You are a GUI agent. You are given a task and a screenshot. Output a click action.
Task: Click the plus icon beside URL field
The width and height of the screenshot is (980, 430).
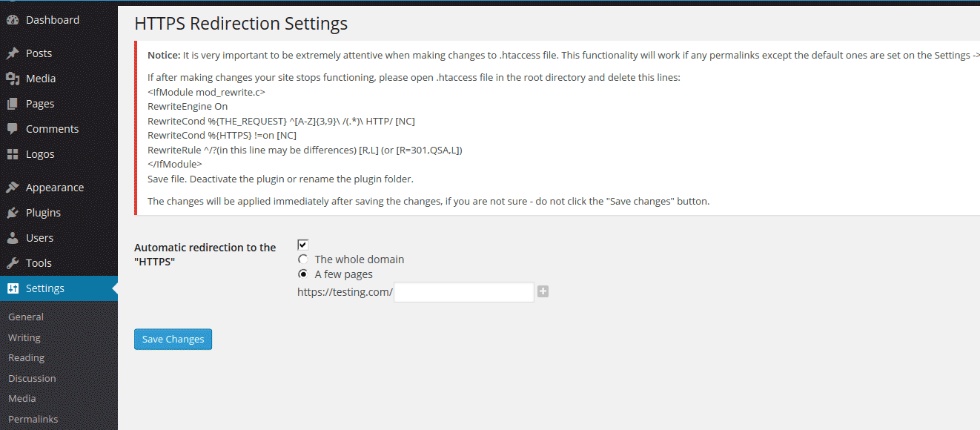point(543,292)
